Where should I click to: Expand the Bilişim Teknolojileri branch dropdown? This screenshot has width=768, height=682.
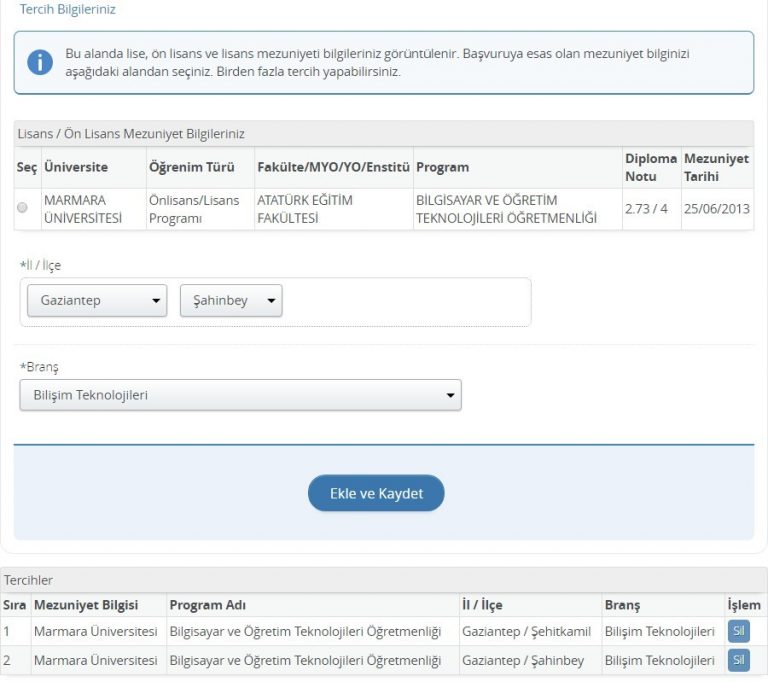click(x=240, y=395)
